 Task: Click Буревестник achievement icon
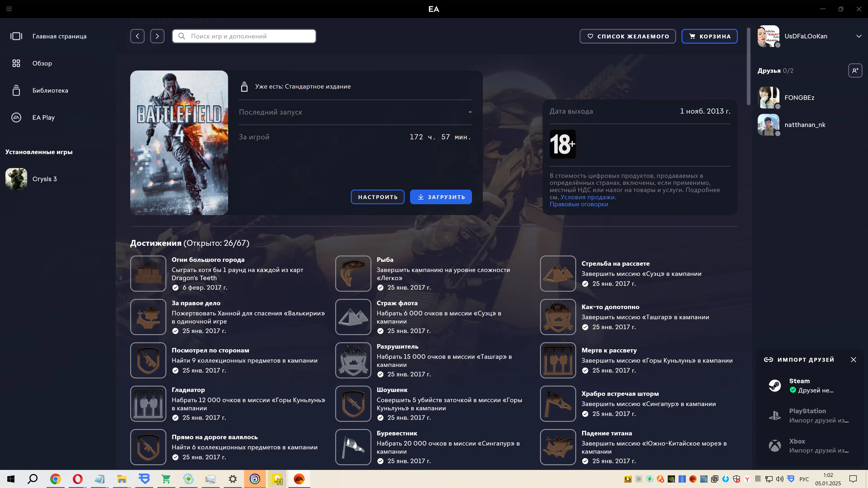[x=353, y=447]
